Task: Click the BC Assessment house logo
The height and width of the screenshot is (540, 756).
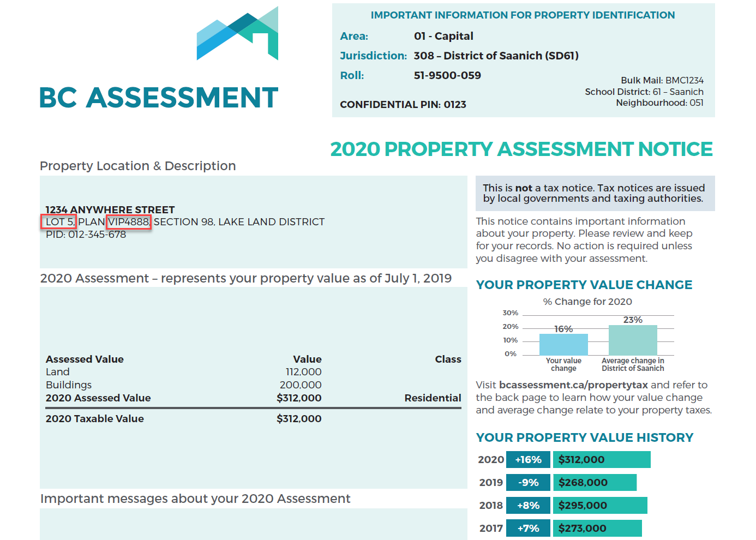Action: 237,33
